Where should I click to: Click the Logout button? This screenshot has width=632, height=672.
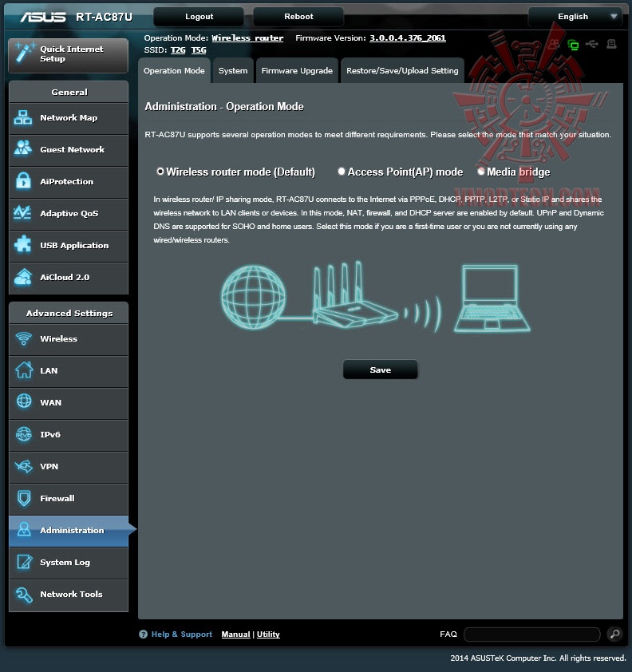point(199,17)
